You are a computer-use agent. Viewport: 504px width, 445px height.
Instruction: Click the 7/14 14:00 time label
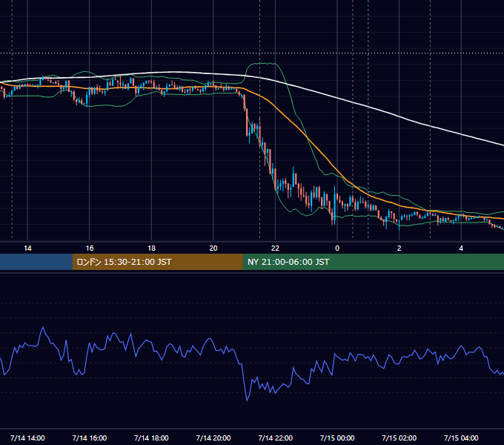point(27,438)
